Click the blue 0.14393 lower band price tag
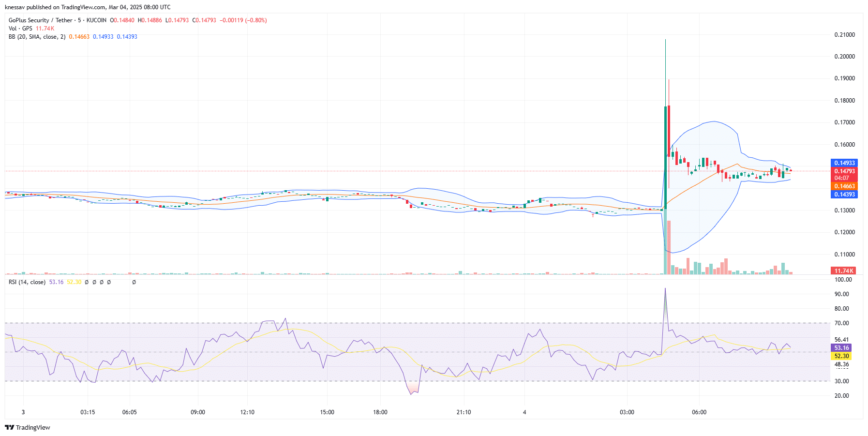The height and width of the screenshot is (436, 868). pyautogui.click(x=844, y=195)
